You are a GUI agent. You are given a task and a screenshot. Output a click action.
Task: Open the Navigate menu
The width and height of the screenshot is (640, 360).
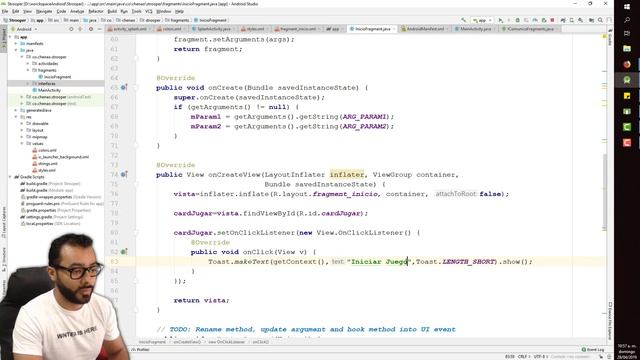pyautogui.click(x=44, y=11)
